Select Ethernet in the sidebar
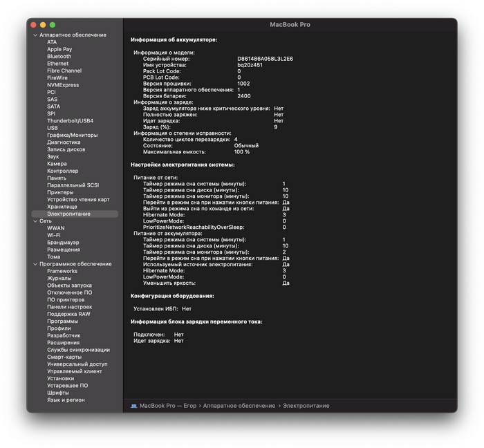The image size is (484, 448). tap(57, 64)
